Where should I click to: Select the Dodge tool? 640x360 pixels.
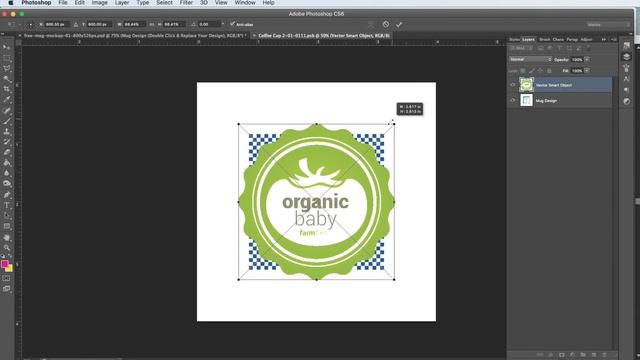click(7, 184)
